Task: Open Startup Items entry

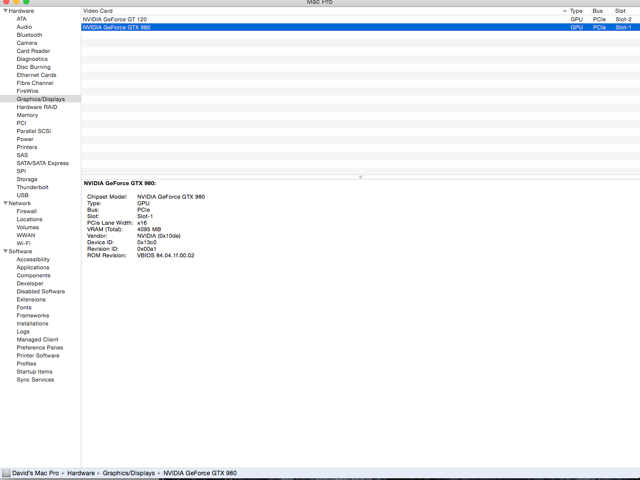Action: (x=34, y=371)
